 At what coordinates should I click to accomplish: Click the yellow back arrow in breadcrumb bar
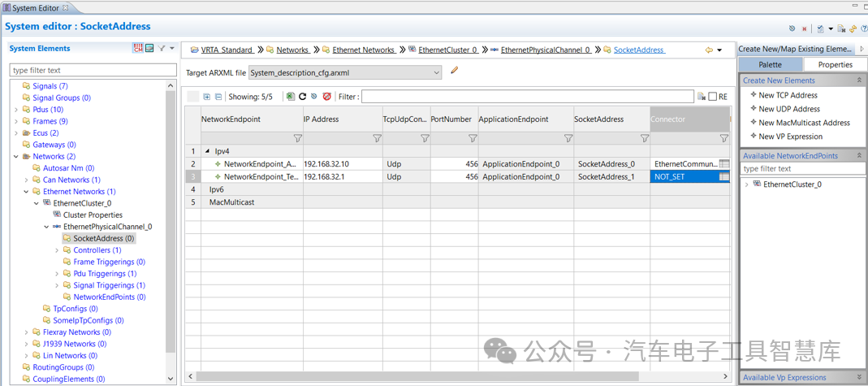[709, 50]
